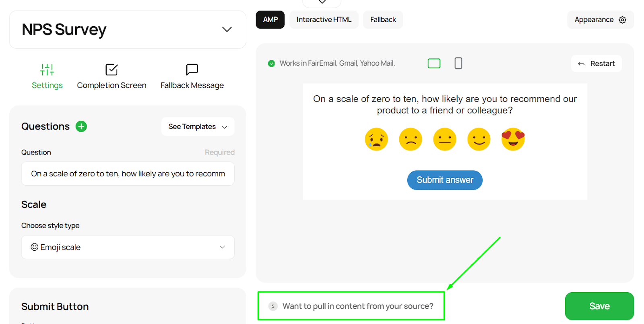
Task: Select the heart-eyes emoji rating
Action: 513,139
